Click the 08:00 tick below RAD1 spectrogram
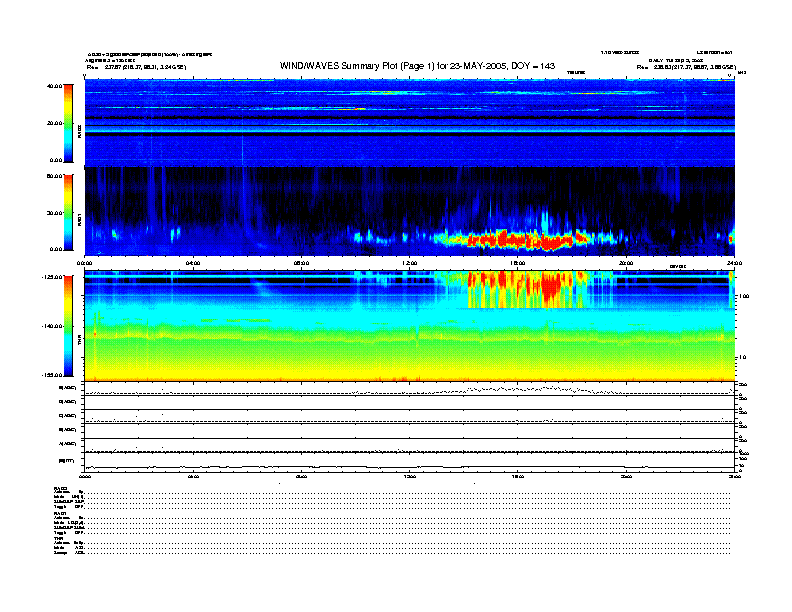 tap(302, 263)
